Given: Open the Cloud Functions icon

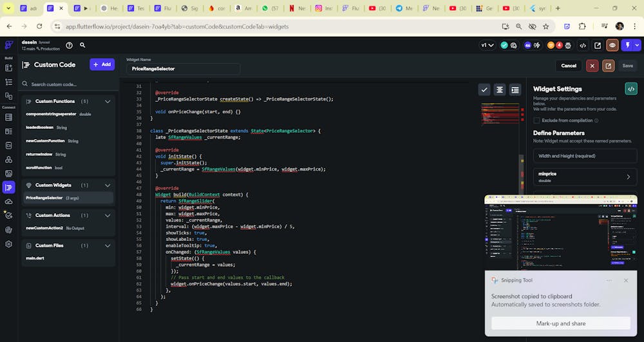Looking at the screenshot, I should click(x=8, y=202).
